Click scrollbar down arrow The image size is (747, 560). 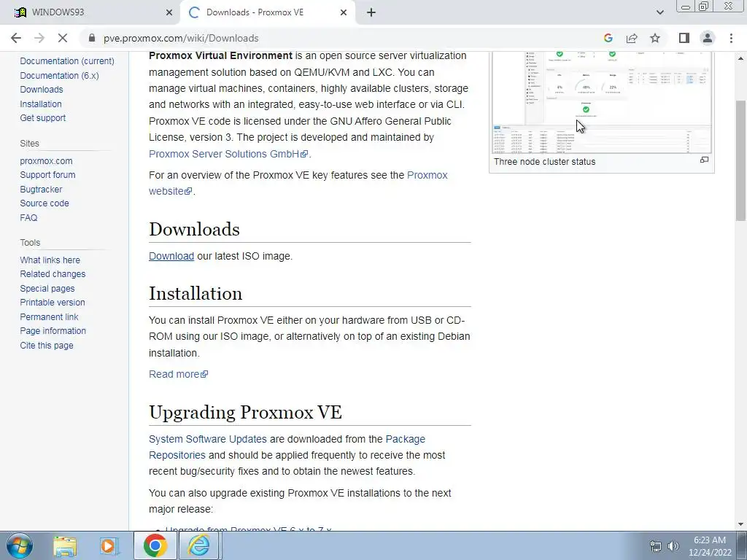pos(741,524)
